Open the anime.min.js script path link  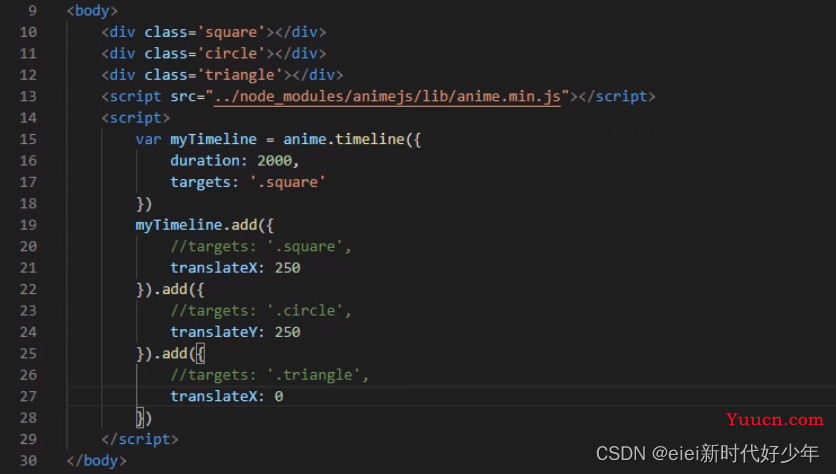388,97
